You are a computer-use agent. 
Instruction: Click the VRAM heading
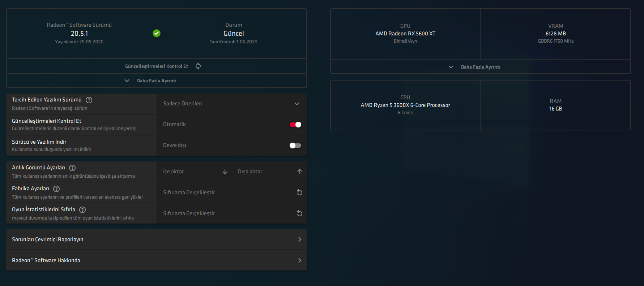[556, 26]
